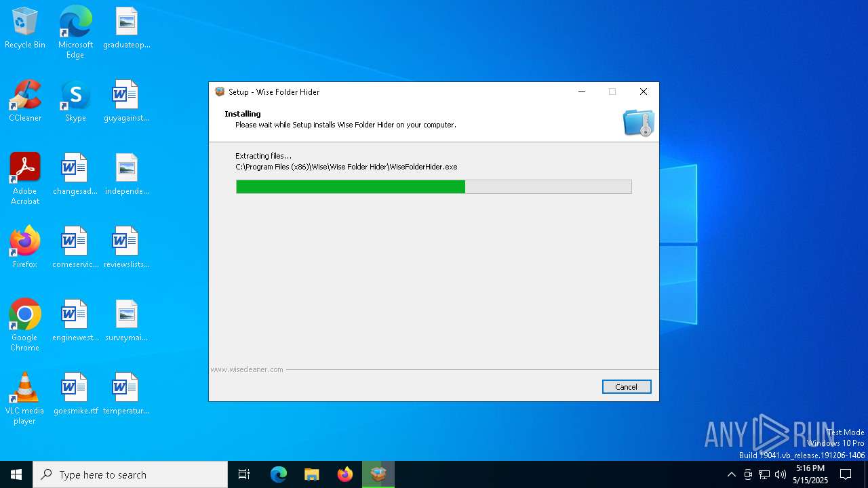Cancel the Wise Folder Hider installation
Screen dimensions: 868x488
[x=627, y=386]
